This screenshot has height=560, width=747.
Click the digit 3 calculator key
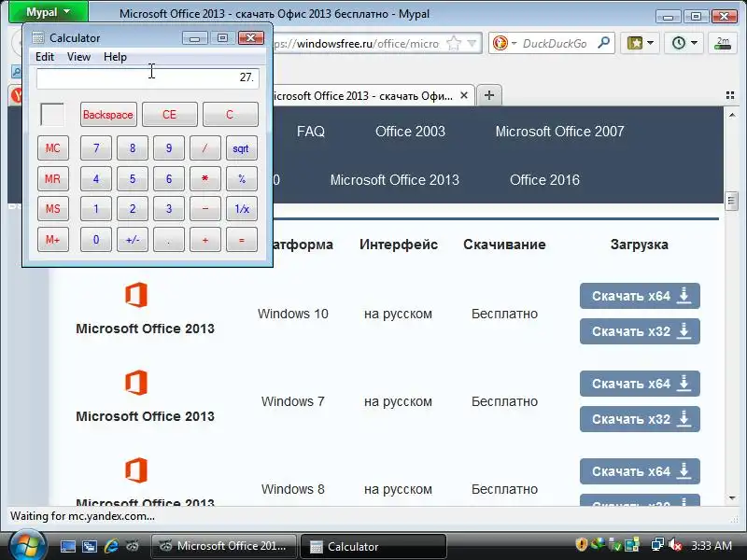pos(169,208)
